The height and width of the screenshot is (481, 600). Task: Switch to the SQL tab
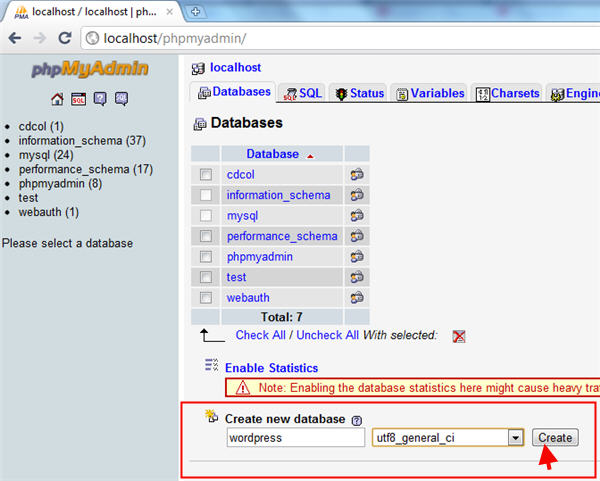point(302,93)
